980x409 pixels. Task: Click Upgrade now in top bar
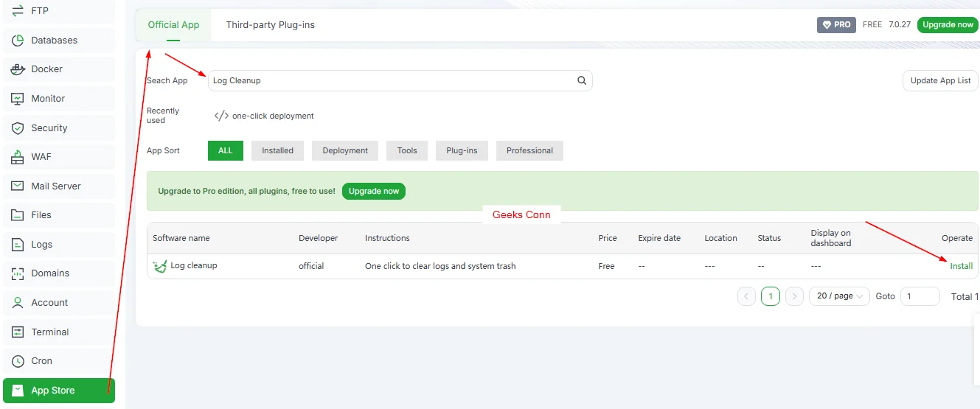pyautogui.click(x=948, y=25)
